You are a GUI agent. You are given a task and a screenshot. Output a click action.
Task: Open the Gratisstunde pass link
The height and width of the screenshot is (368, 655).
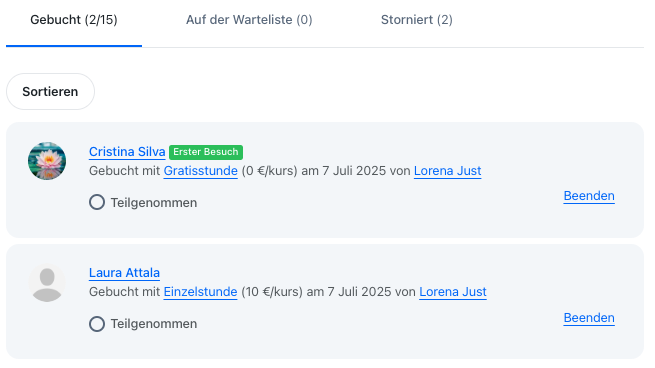click(201, 171)
